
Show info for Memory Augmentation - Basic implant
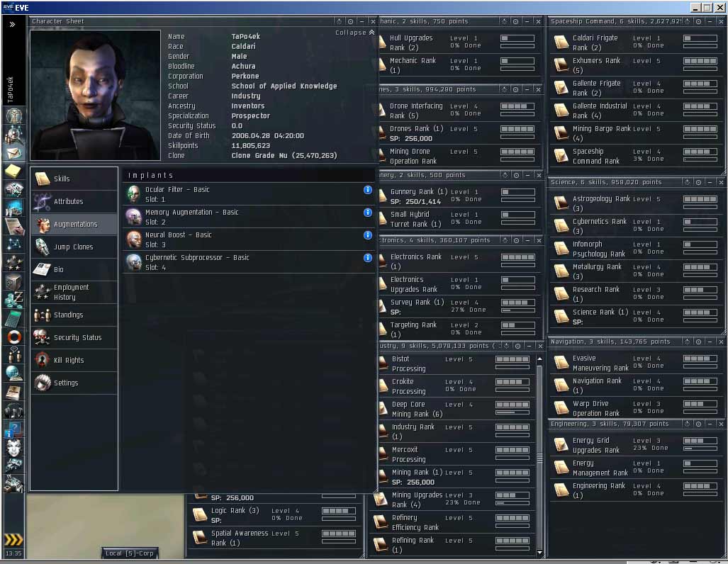[368, 212]
